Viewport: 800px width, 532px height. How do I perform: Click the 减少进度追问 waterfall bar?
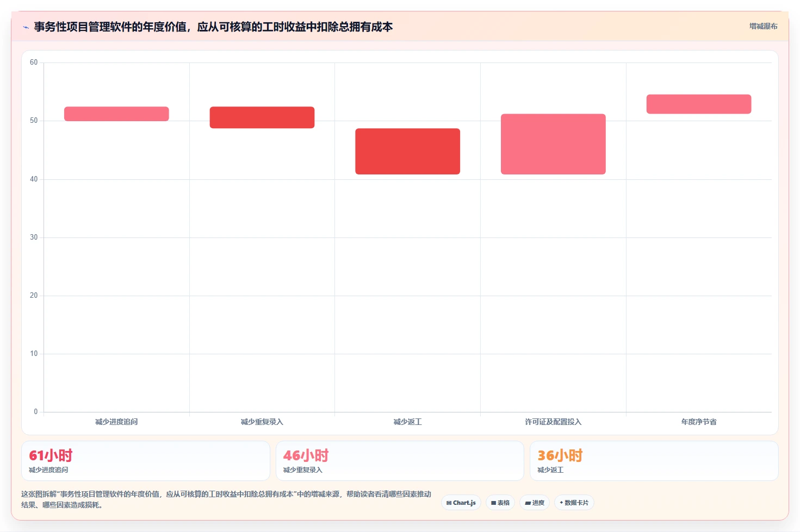(x=116, y=114)
